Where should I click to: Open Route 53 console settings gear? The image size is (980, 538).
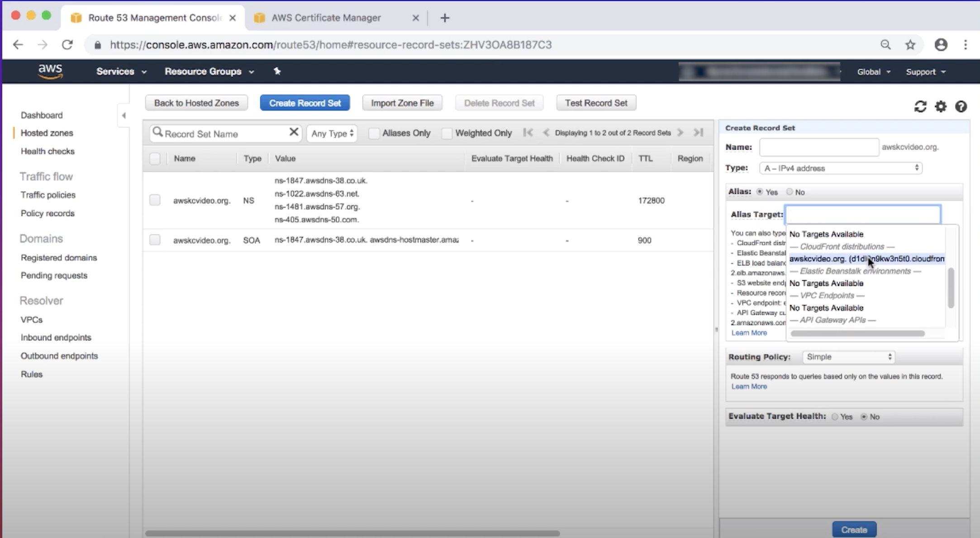click(941, 107)
